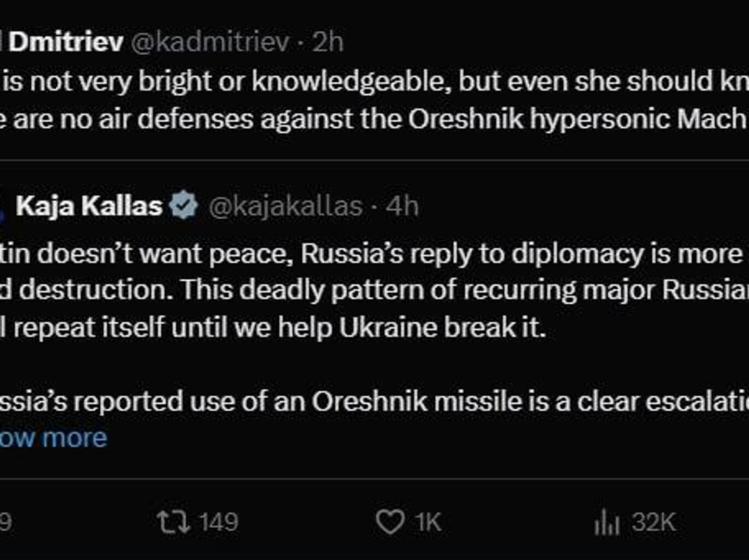The image size is (749, 560).
Task: Click the 2h post timestamp
Action: point(328,42)
